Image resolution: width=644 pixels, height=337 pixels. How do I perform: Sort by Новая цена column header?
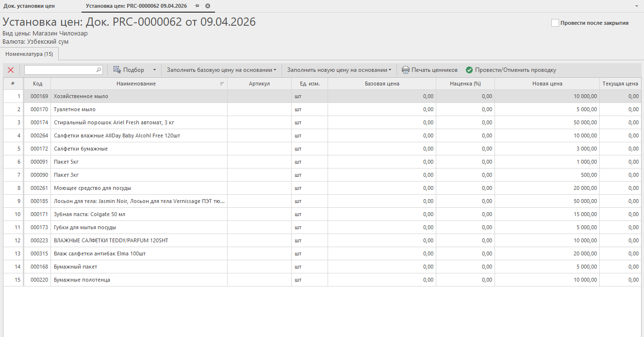coord(547,84)
